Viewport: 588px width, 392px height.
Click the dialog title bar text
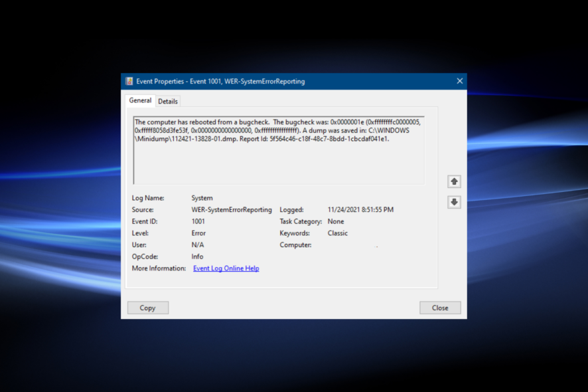[220, 82]
